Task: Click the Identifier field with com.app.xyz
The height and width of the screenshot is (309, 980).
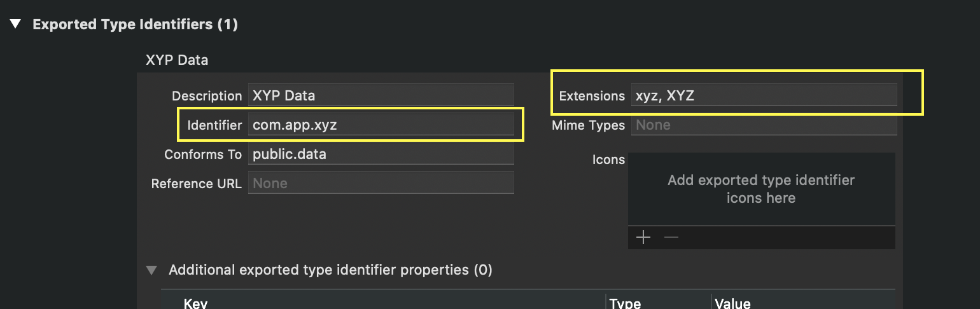Action: [x=381, y=125]
